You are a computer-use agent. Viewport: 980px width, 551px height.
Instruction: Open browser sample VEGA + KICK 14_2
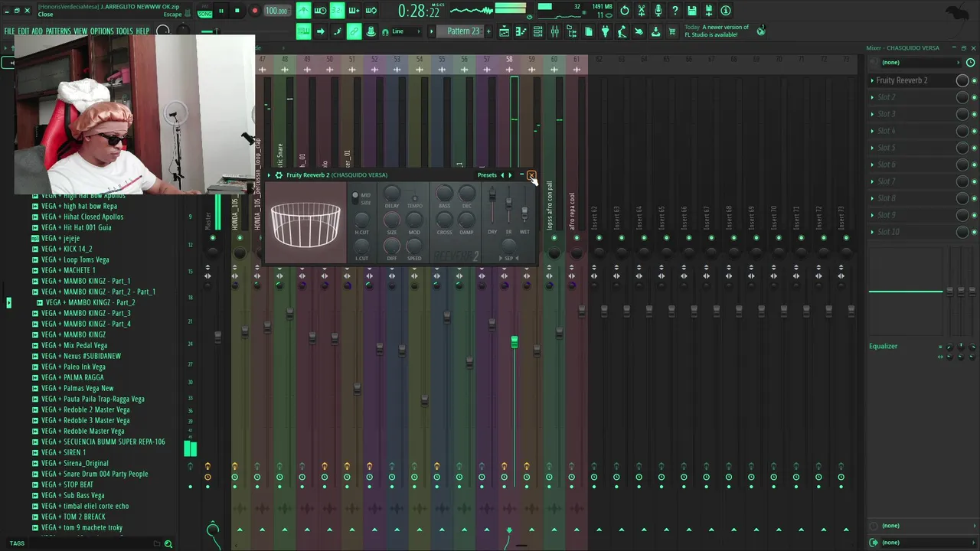(67, 249)
